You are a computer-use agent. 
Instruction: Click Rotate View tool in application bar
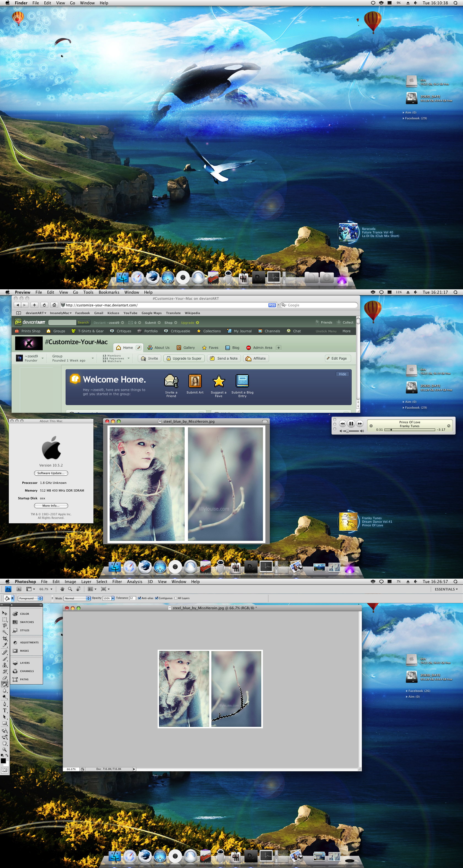[x=78, y=589]
